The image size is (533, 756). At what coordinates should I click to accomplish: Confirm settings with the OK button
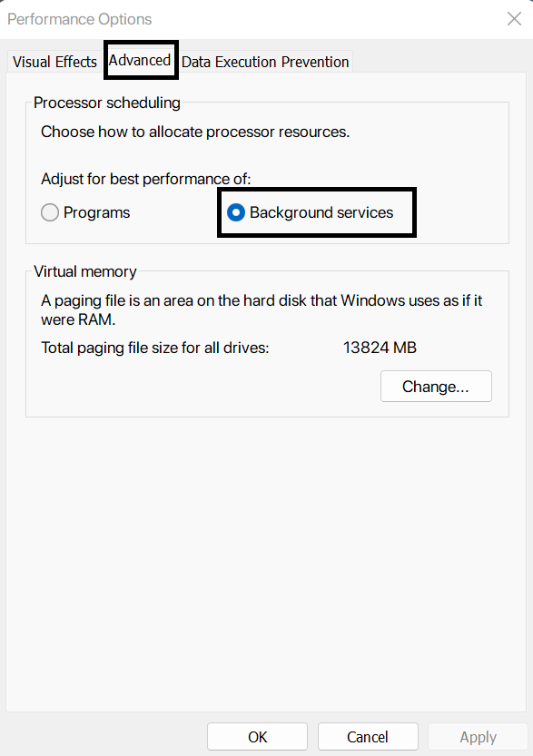coord(257,737)
